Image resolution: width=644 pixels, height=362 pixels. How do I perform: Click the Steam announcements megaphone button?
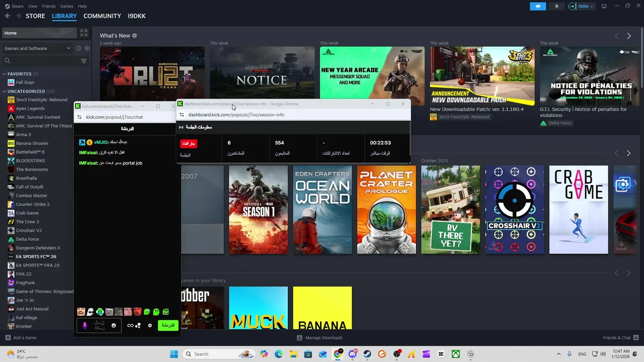click(x=538, y=6)
